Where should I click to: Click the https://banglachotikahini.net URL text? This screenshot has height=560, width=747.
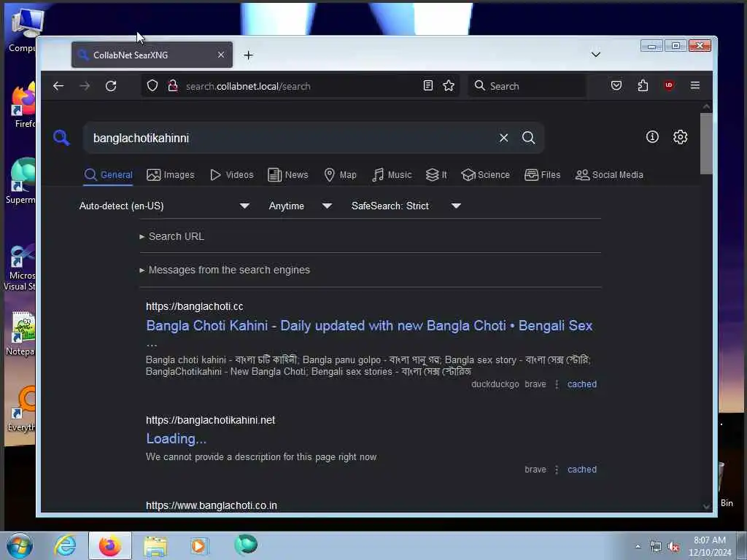210,420
